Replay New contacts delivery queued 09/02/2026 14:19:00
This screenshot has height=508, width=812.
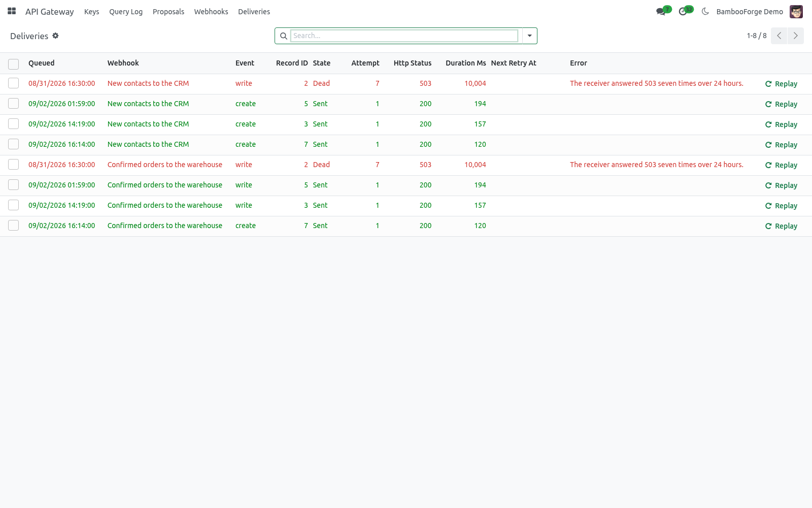[781, 124]
